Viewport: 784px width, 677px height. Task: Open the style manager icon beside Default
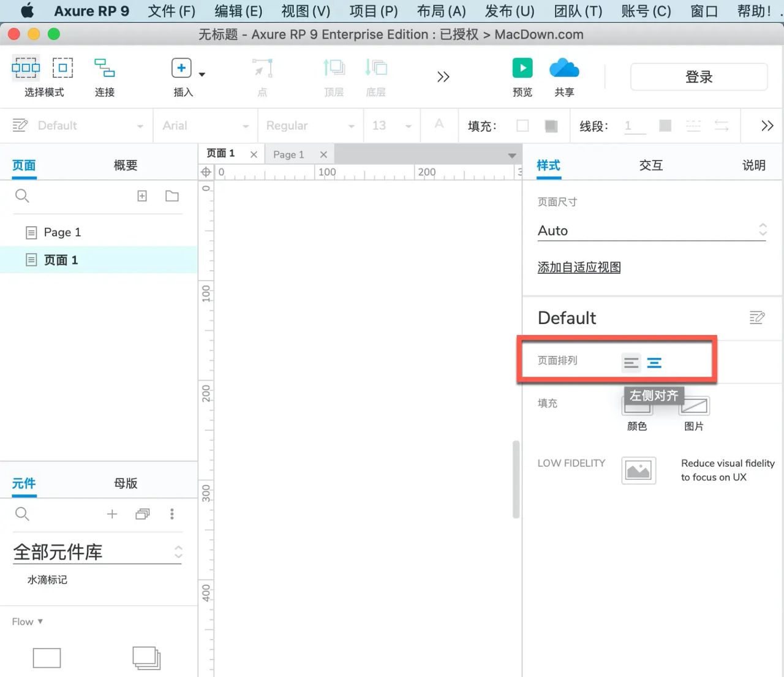point(20,126)
